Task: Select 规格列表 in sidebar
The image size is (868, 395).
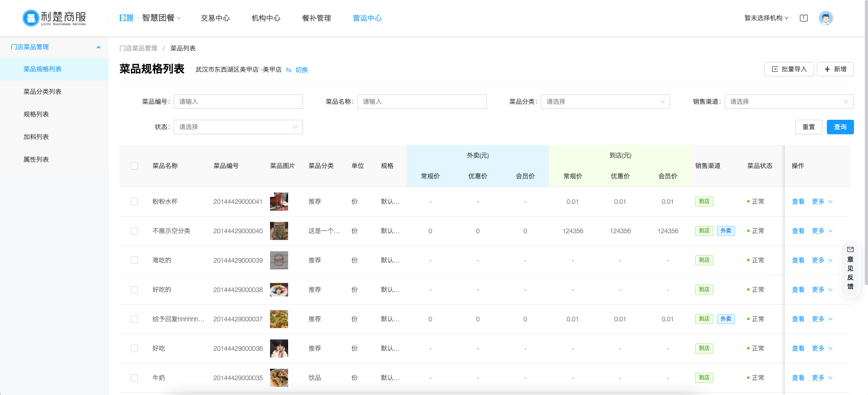Action: (54, 114)
